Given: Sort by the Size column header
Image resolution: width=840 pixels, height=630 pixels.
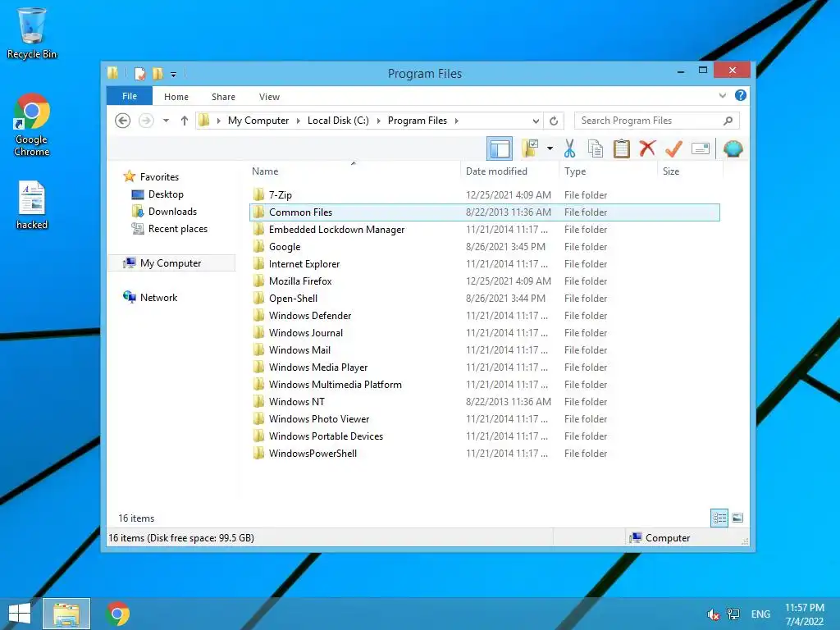Looking at the screenshot, I should (690, 171).
